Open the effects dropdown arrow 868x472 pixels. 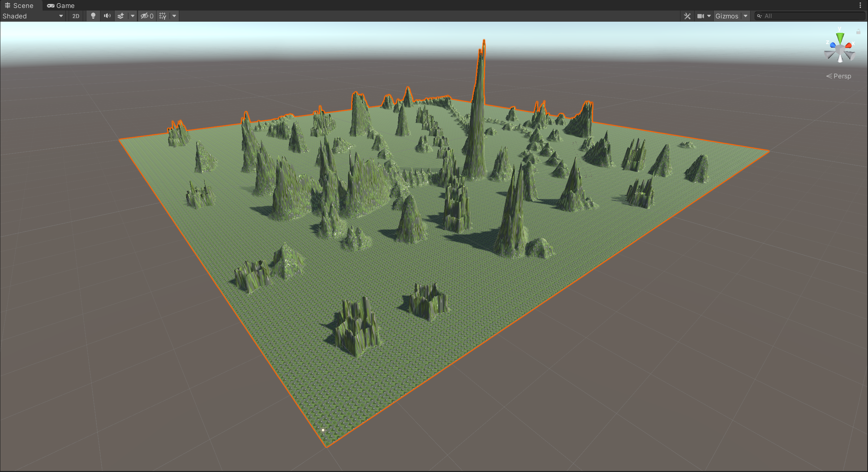tap(133, 16)
